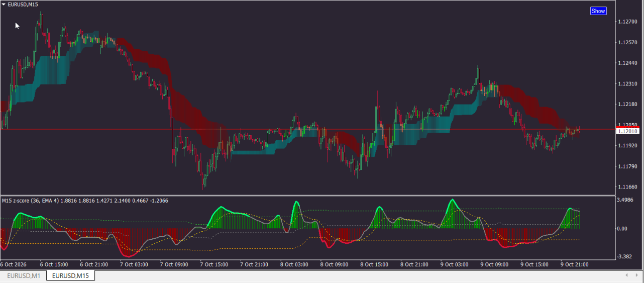Click the 8 Oct 03:00 time label
The image size is (644, 283).
(294, 264)
